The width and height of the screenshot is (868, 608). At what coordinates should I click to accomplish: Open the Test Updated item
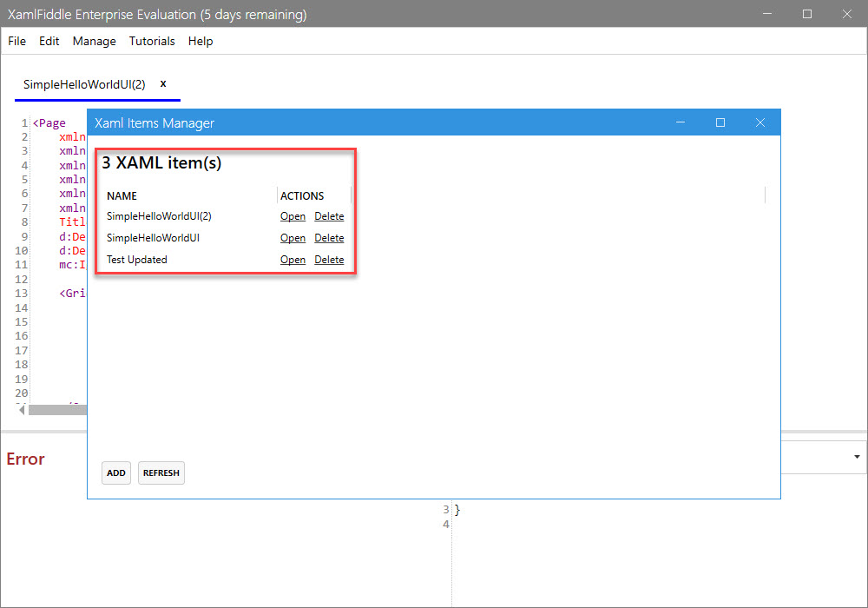coord(293,259)
